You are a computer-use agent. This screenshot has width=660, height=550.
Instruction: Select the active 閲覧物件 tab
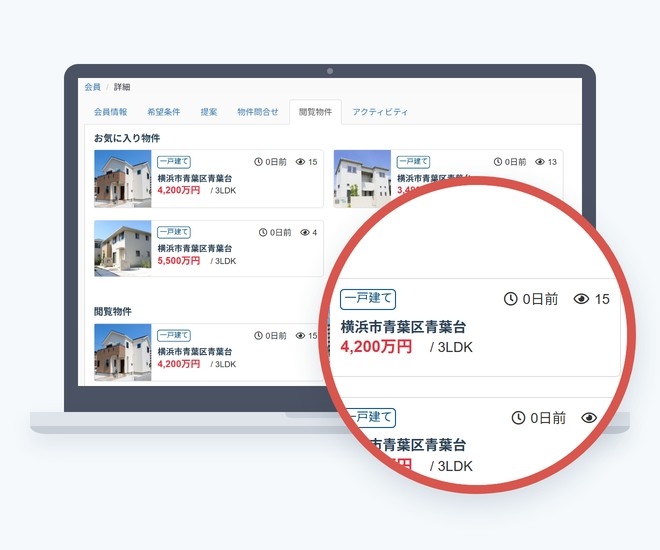[x=315, y=112]
